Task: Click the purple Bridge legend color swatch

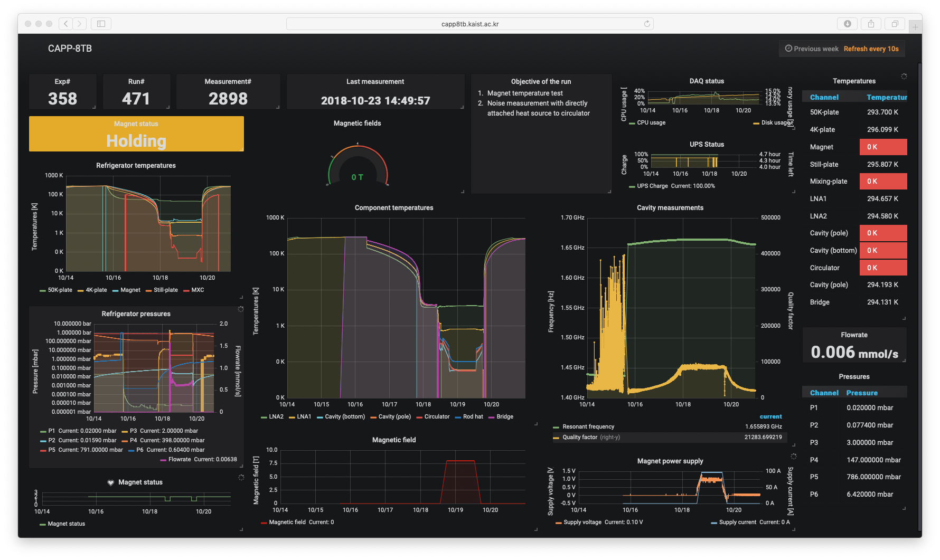Action: click(491, 417)
